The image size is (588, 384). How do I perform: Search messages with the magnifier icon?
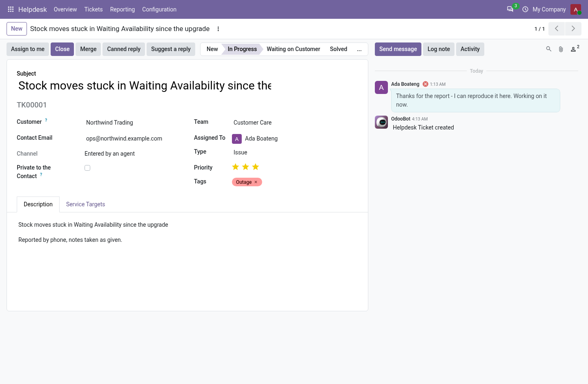click(549, 49)
